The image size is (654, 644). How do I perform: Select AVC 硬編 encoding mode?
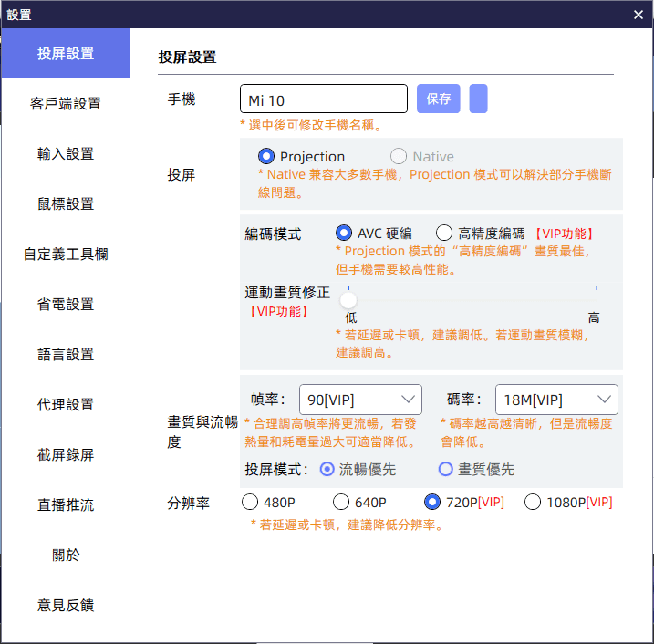pyautogui.click(x=344, y=233)
